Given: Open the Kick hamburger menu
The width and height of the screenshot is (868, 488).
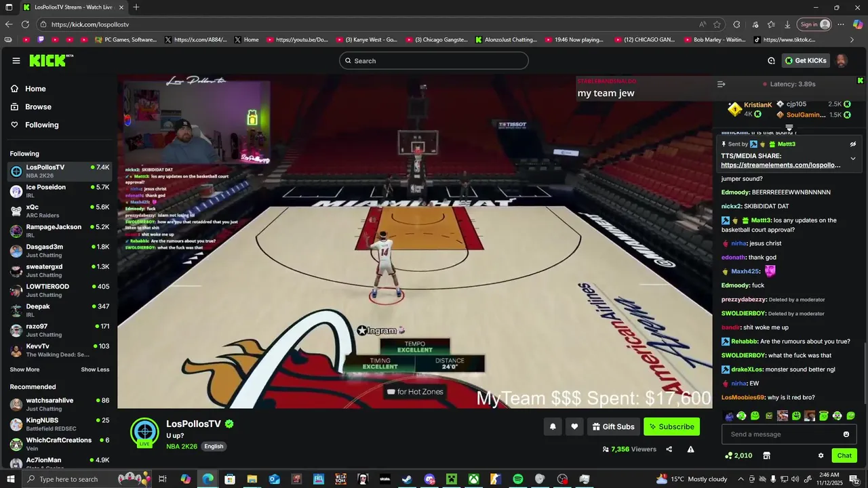Looking at the screenshot, I should point(16,60).
